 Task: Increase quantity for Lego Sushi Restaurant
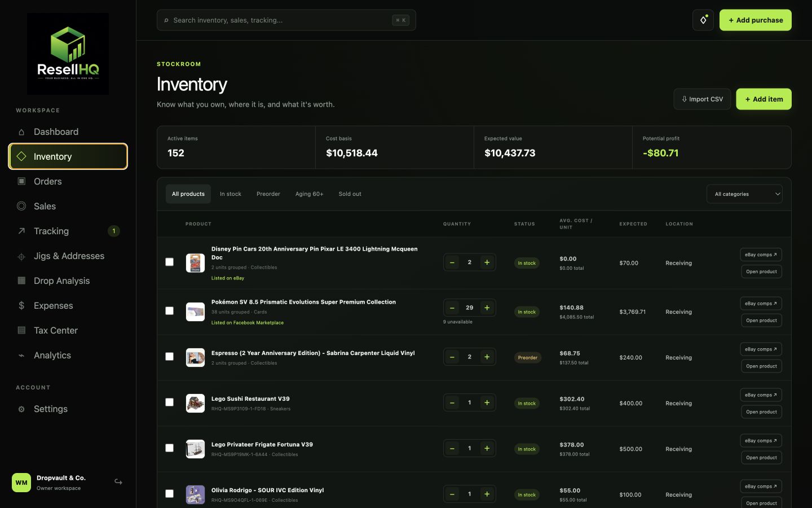487,402
